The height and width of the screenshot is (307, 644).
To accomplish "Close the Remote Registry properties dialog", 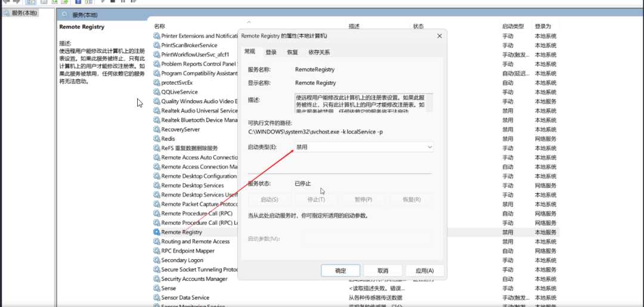I will [x=439, y=36].
